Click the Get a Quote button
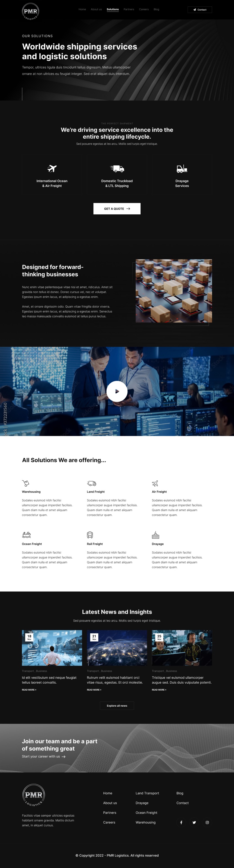 pyautogui.click(x=117, y=209)
